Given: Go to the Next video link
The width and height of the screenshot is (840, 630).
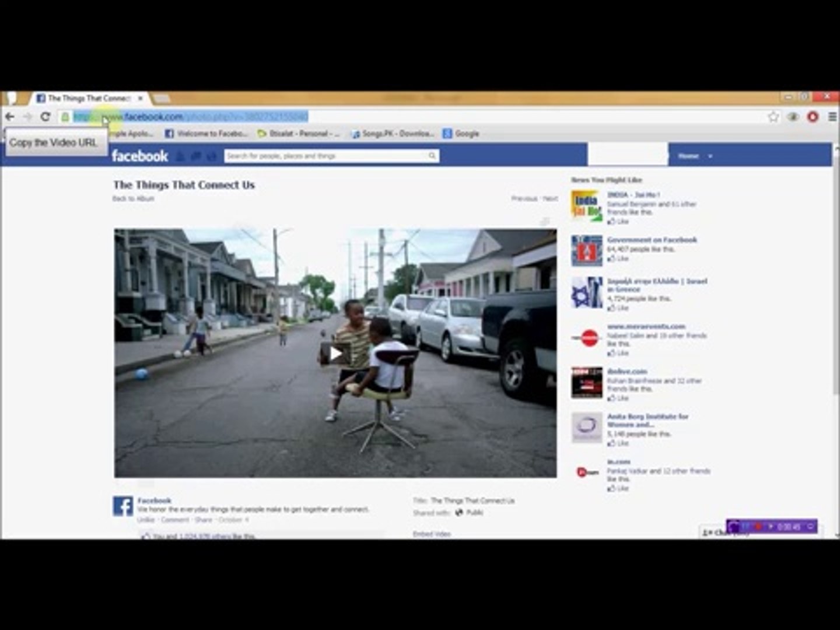Looking at the screenshot, I should [x=550, y=199].
